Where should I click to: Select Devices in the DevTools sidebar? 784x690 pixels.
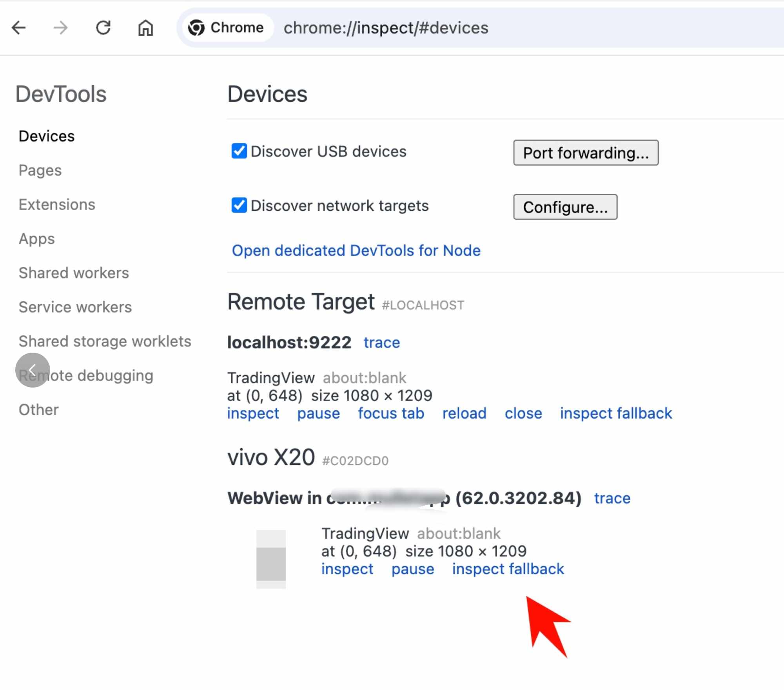tap(47, 136)
